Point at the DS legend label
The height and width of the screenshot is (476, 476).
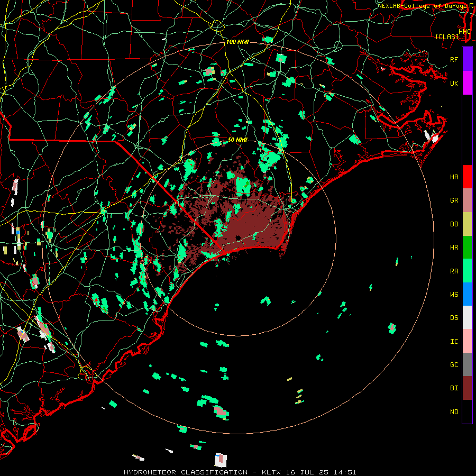pos(454,317)
